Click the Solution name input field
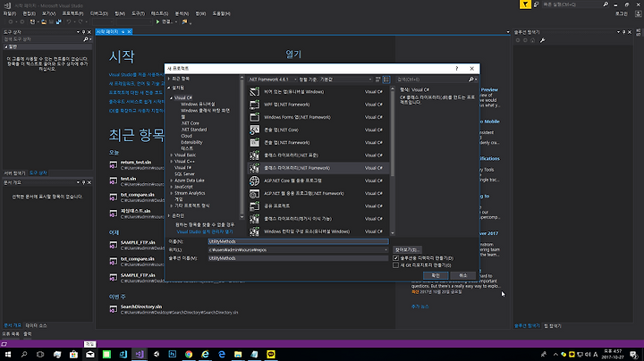The height and width of the screenshot is (361, 644). click(298, 258)
